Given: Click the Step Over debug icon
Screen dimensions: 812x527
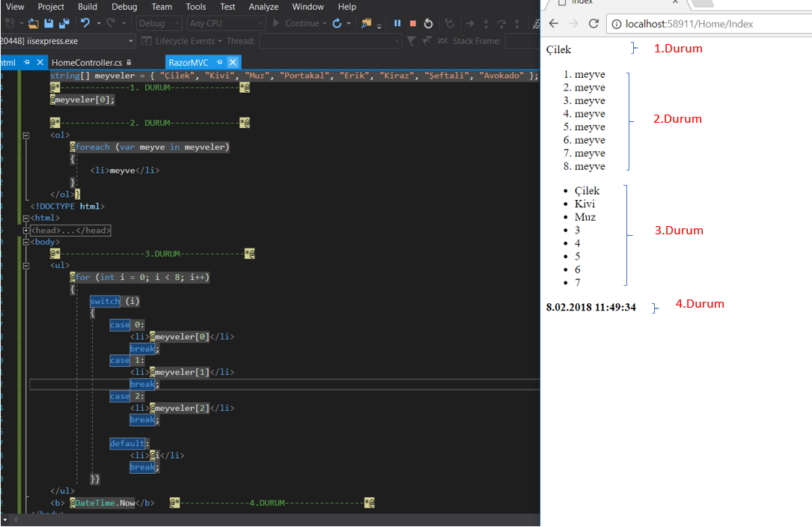Looking at the screenshot, I should click(503, 23).
